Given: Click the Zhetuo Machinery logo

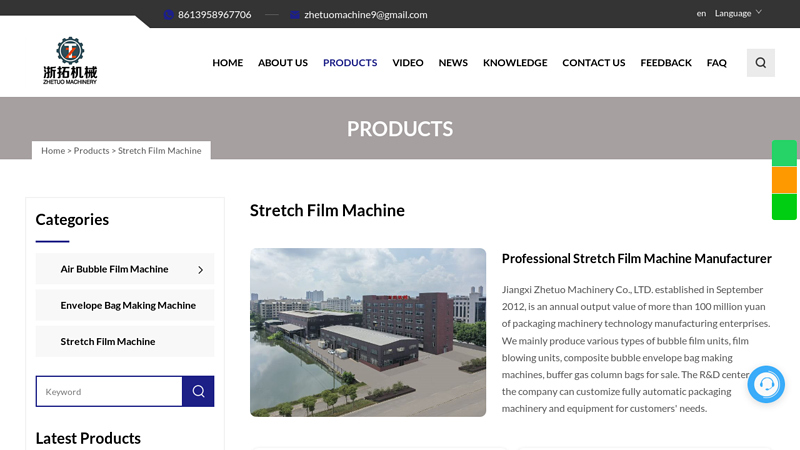Looking at the screenshot, I should click(70, 61).
